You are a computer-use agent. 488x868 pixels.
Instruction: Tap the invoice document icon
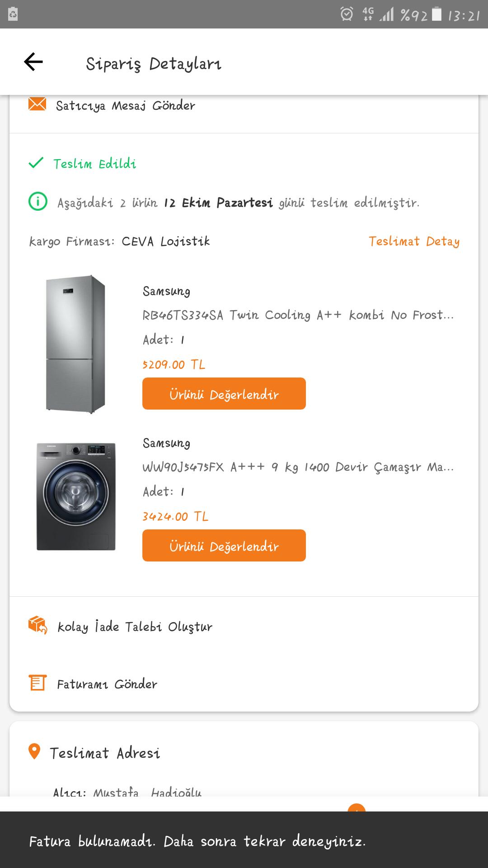click(x=38, y=683)
